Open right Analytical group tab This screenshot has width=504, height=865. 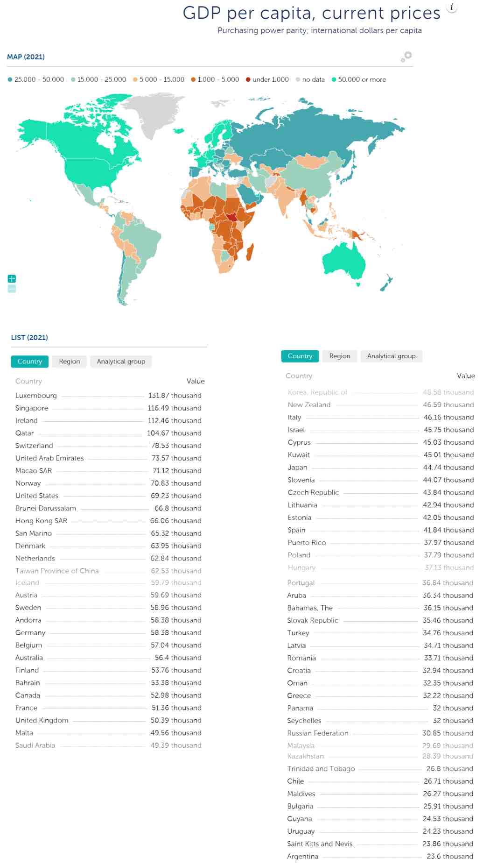click(392, 356)
